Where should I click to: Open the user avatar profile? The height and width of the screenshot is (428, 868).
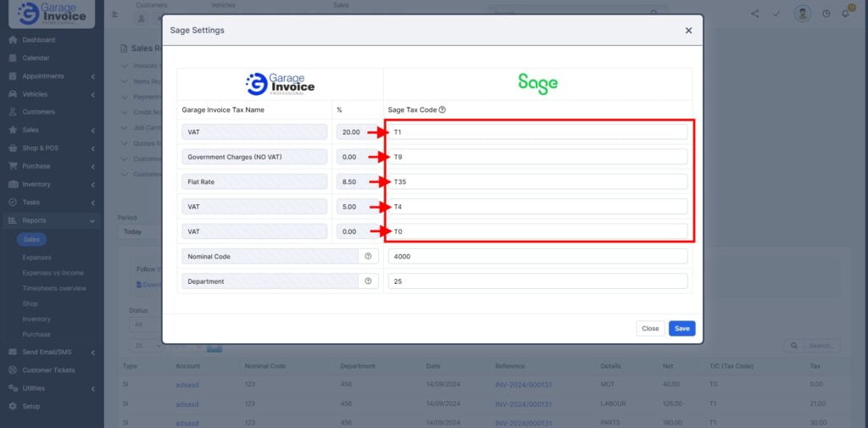point(802,14)
